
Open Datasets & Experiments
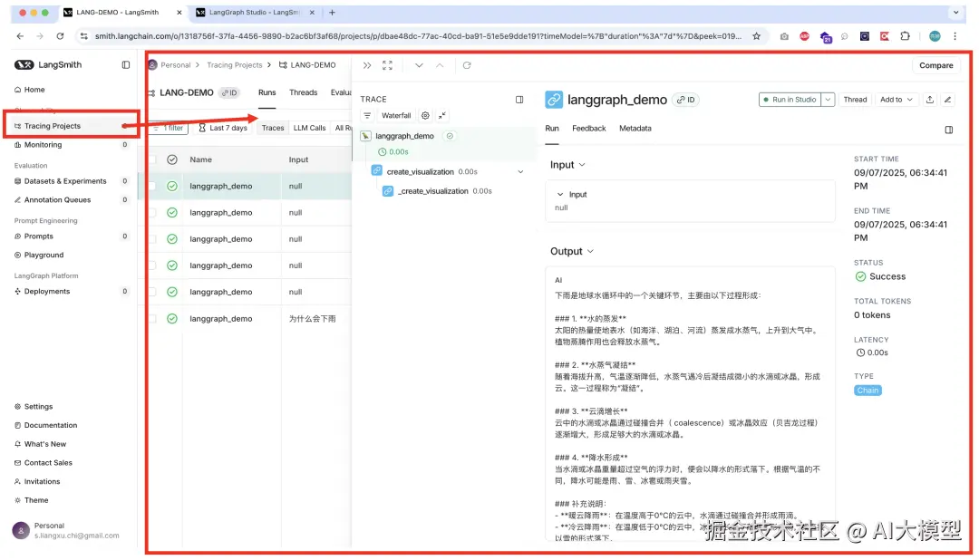click(x=65, y=181)
